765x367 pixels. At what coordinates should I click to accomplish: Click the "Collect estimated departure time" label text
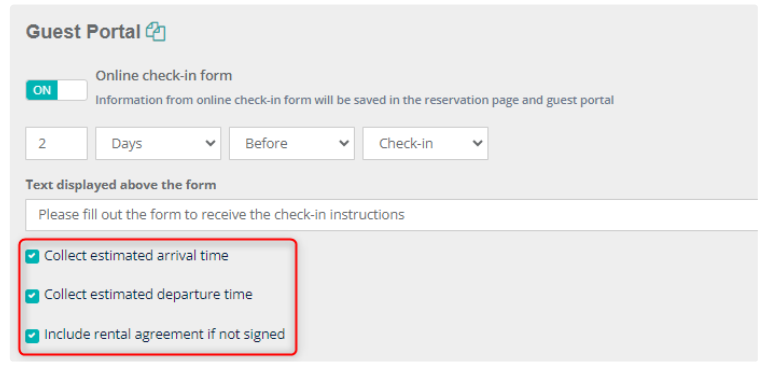[148, 295]
